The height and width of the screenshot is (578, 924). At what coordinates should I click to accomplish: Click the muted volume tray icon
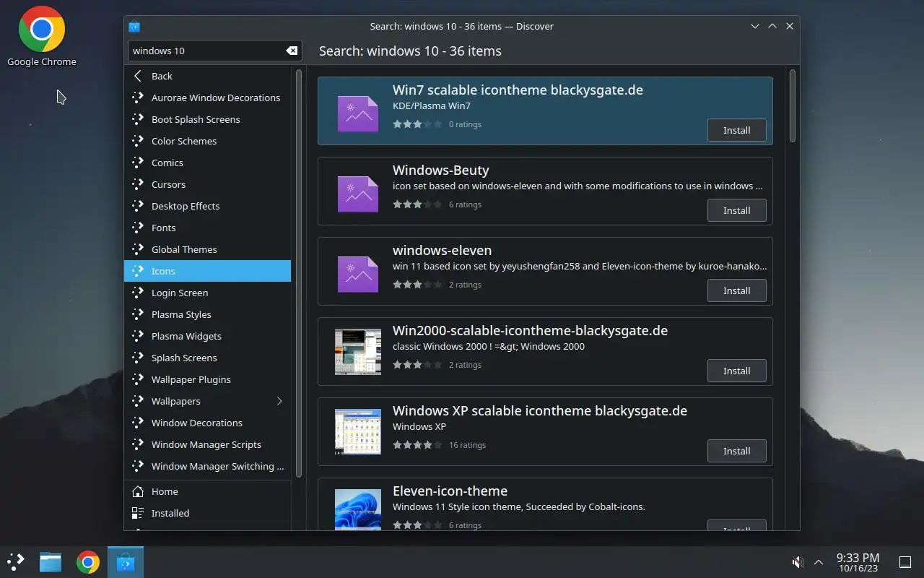coord(798,561)
